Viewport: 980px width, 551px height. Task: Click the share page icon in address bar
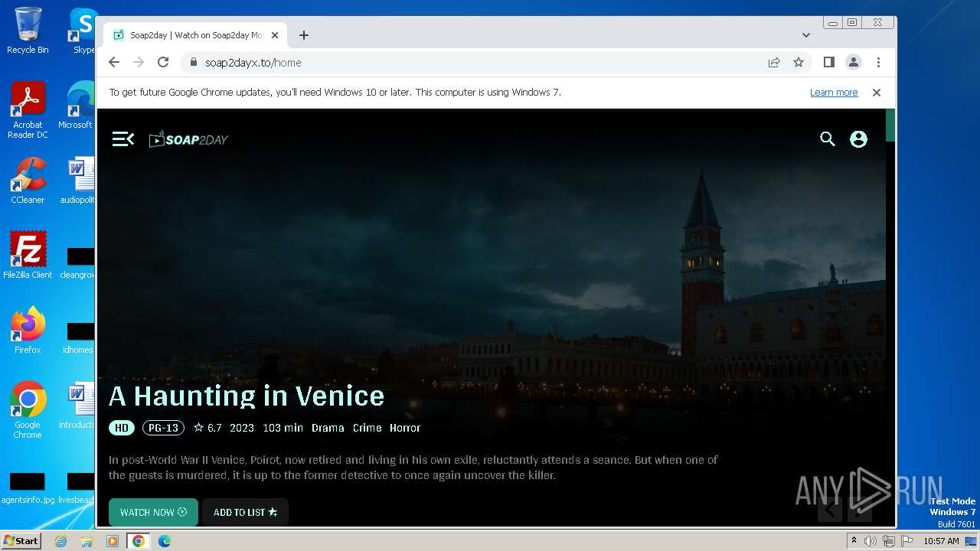pyautogui.click(x=774, y=63)
